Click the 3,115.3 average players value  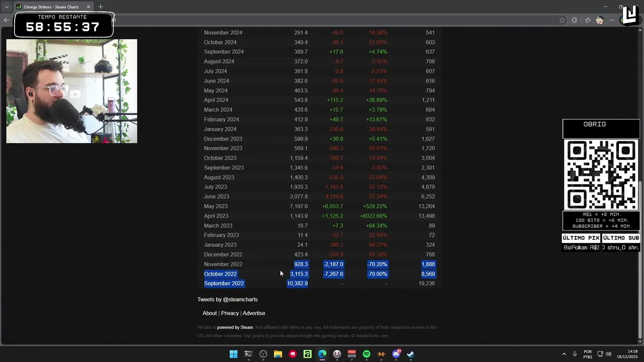point(299,274)
